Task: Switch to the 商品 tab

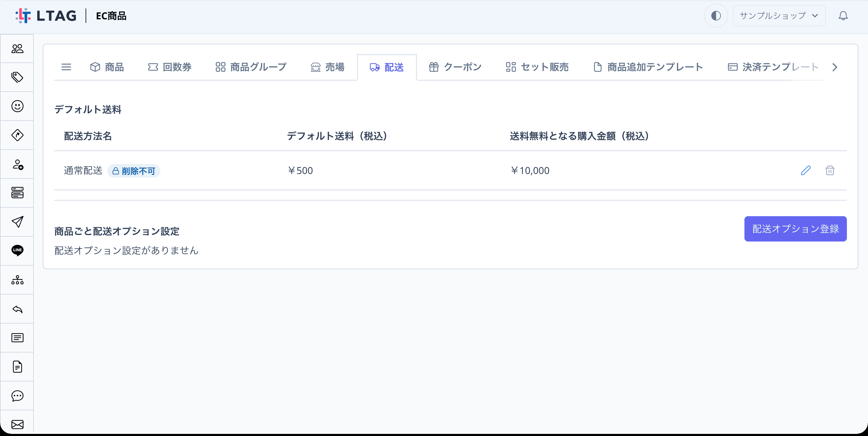Action: click(107, 67)
